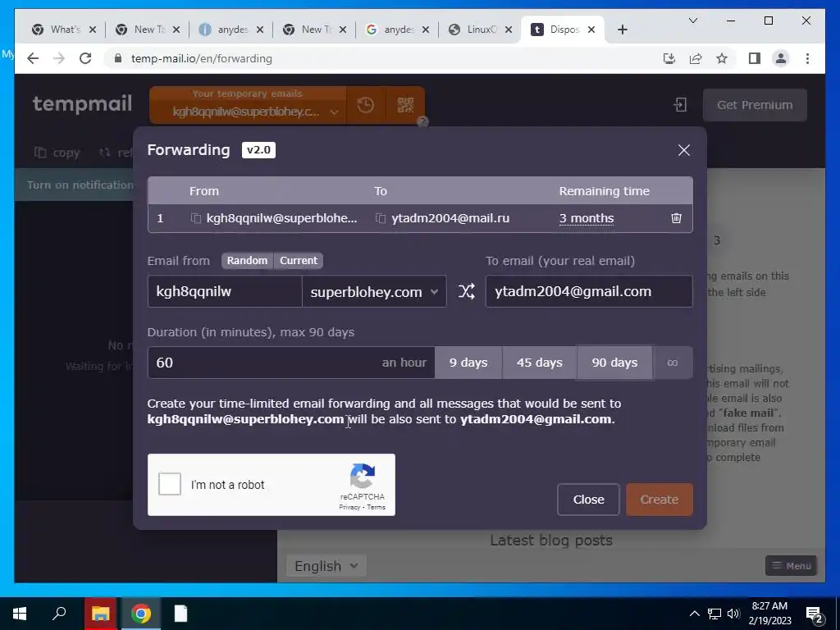Check the I'm not a robot box
Viewport: 840px width, 630px height.
(x=170, y=484)
